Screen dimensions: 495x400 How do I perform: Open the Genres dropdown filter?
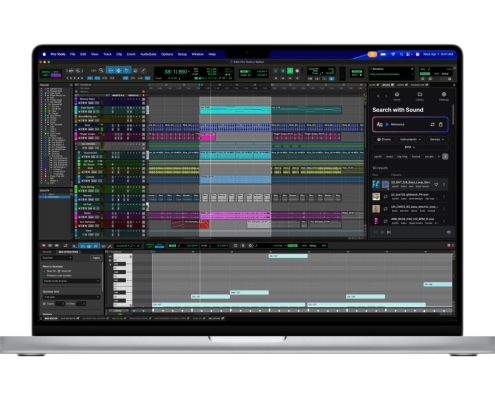point(437,139)
